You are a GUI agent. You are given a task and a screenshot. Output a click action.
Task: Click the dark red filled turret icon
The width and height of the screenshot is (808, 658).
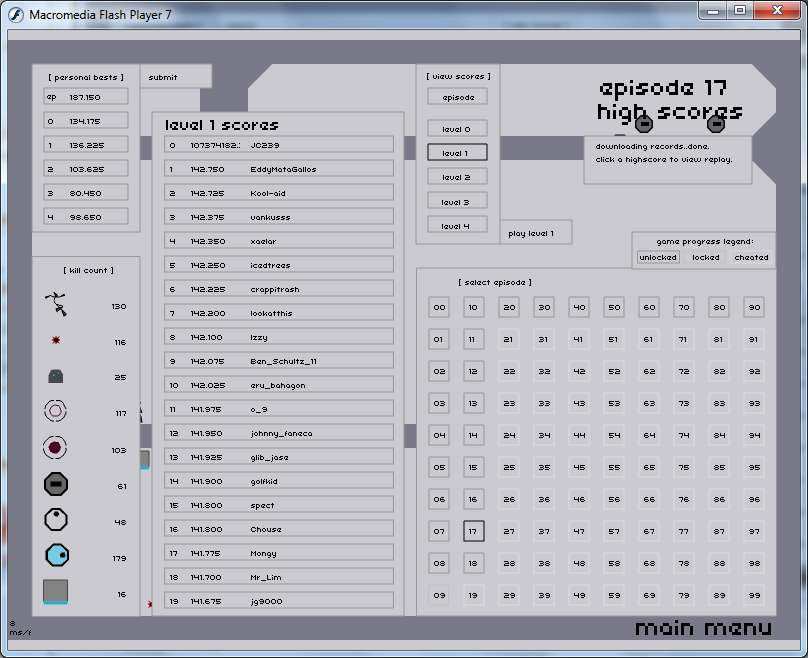(x=56, y=449)
